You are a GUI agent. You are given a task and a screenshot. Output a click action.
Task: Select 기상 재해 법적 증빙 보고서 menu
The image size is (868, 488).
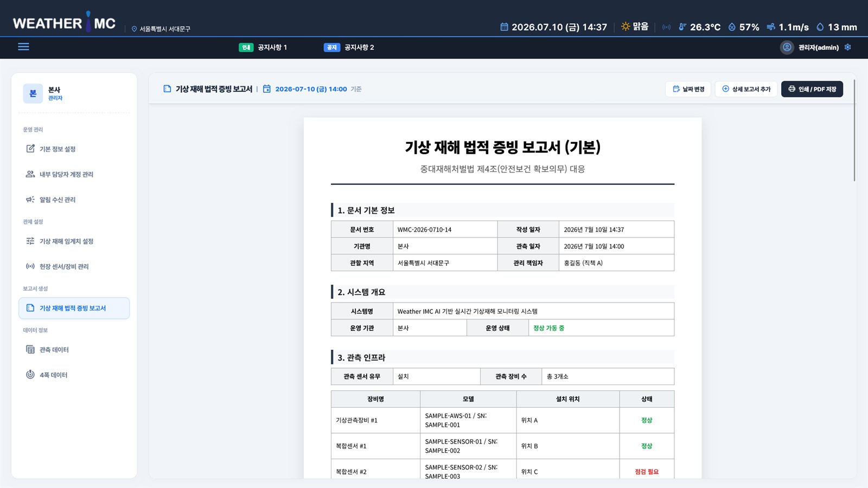tap(74, 308)
